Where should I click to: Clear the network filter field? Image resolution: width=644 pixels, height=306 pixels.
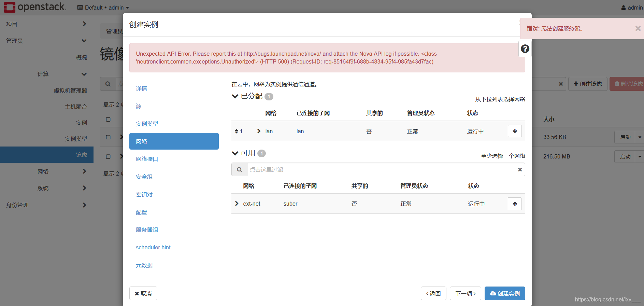click(x=520, y=170)
